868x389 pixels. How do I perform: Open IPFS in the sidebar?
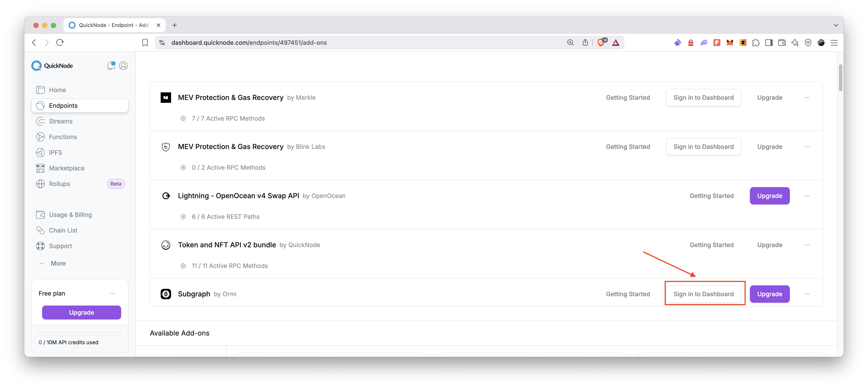point(80,153)
